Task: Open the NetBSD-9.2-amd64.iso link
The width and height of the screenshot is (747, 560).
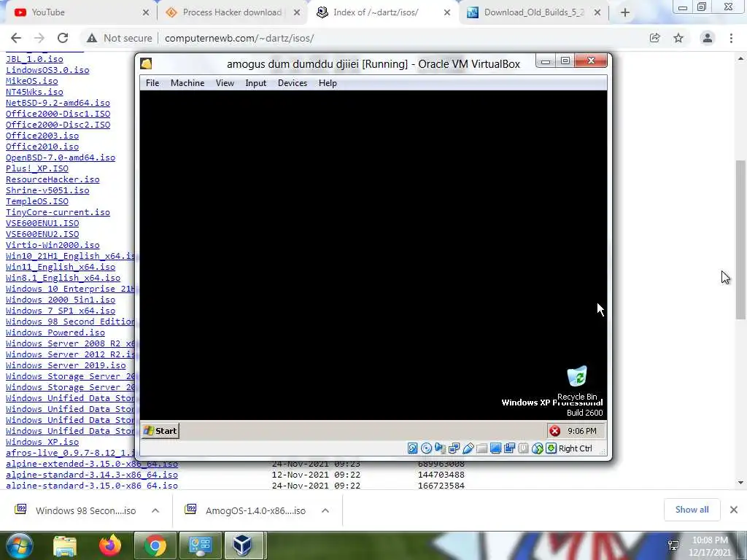Action: [x=58, y=103]
